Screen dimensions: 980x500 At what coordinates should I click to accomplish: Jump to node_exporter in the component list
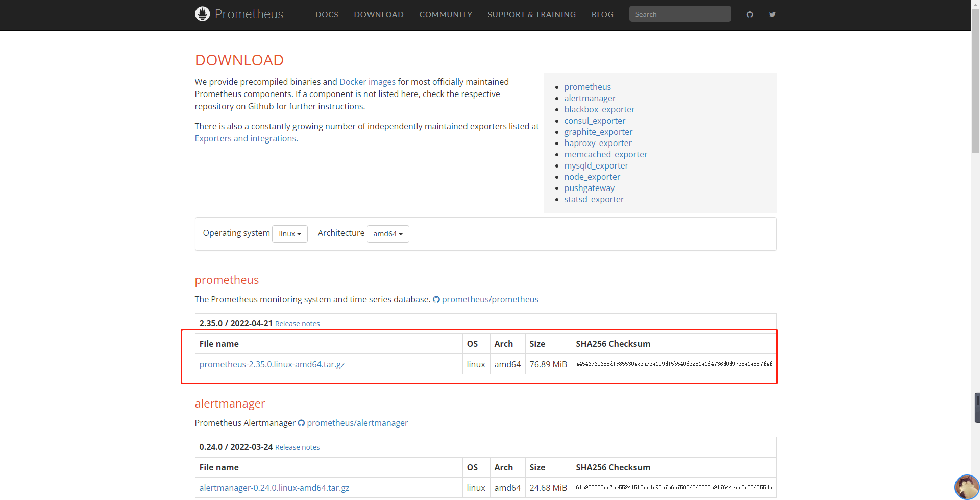coord(592,177)
